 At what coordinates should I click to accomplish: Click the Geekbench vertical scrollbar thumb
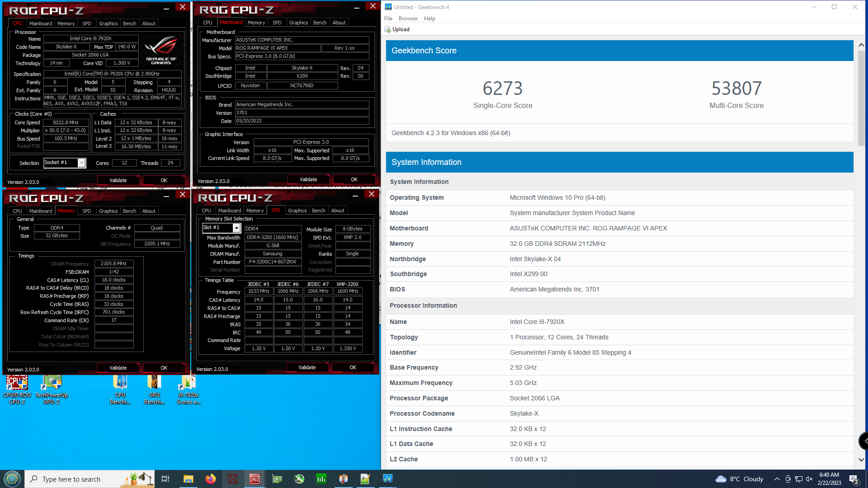coord(861,97)
